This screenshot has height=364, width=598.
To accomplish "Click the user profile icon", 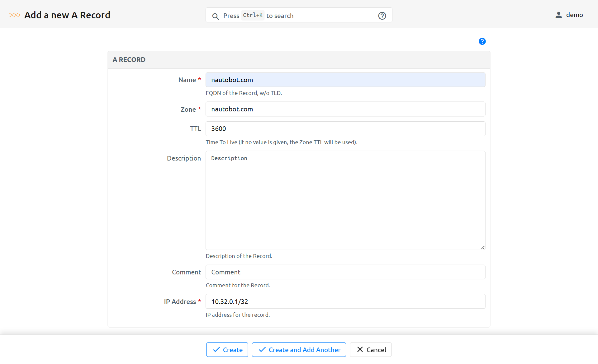I will click(558, 15).
